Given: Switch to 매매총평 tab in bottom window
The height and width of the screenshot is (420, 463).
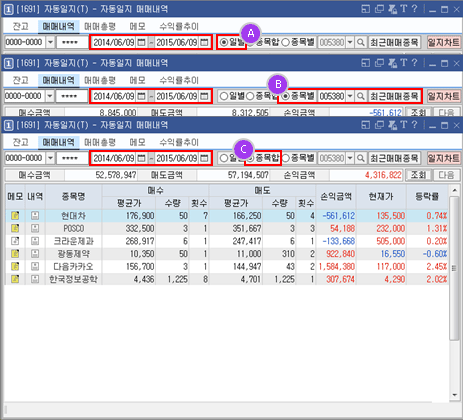Looking at the screenshot, I should tap(100, 142).
